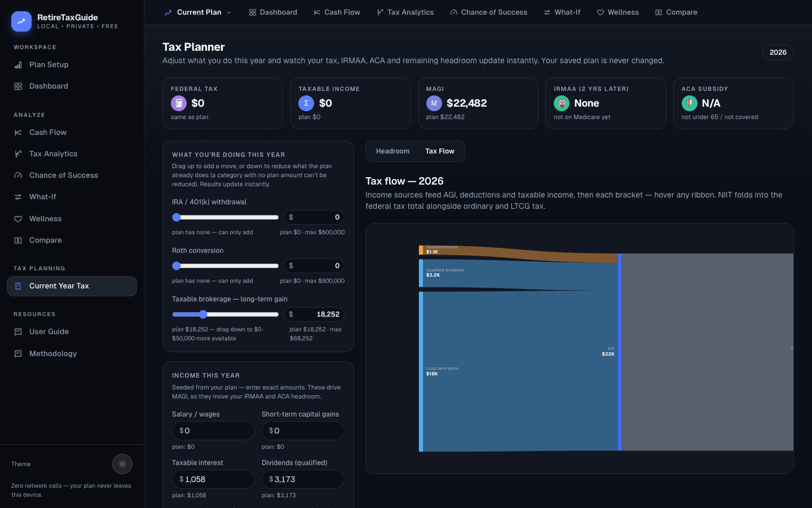
Task: Select the Tax Flow view
Action: [440, 151]
